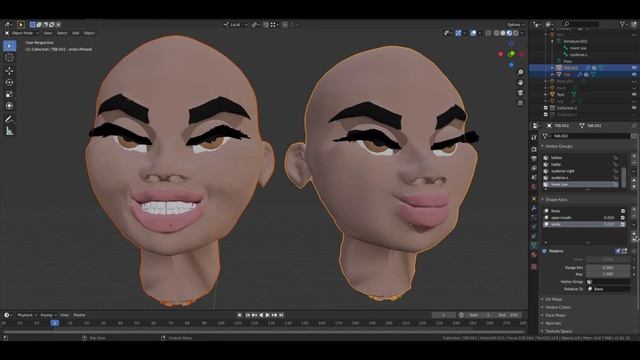The height and width of the screenshot is (360, 640).
Task: Click the Relative To Basis field
Action: 608,289
